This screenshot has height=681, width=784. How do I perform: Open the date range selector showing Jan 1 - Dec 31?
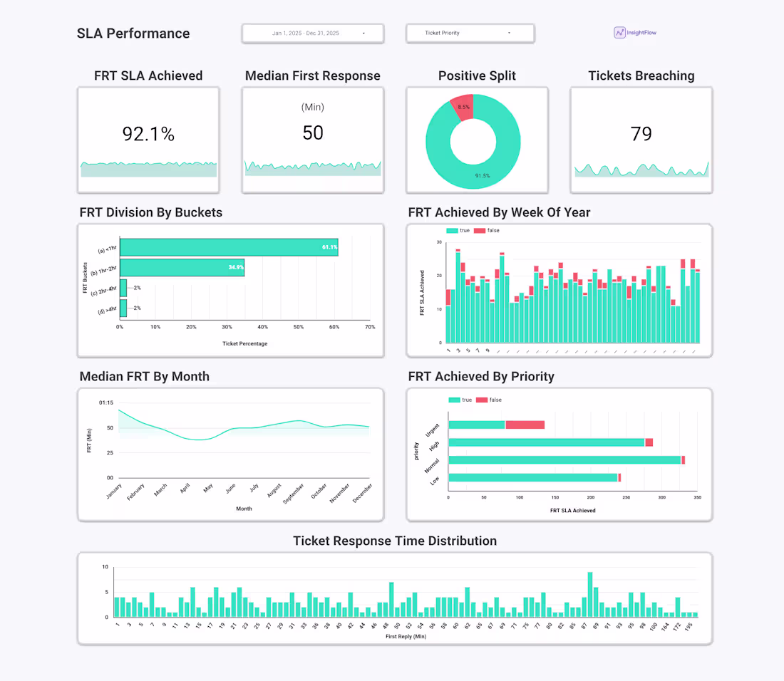pos(312,33)
